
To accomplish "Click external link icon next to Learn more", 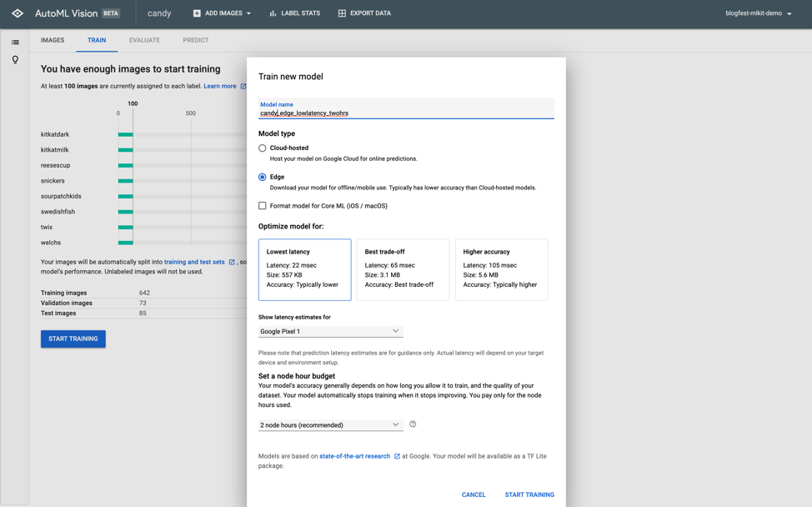I will point(243,87).
